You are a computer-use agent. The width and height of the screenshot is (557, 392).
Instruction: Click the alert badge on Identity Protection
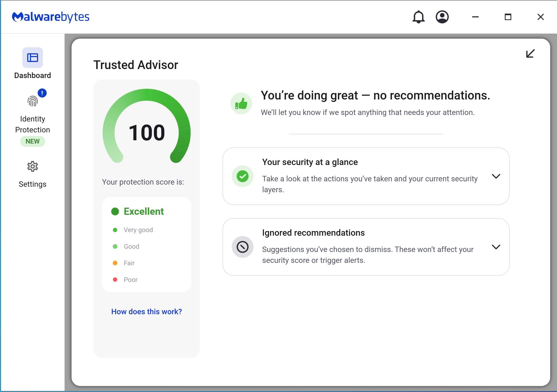click(42, 94)
